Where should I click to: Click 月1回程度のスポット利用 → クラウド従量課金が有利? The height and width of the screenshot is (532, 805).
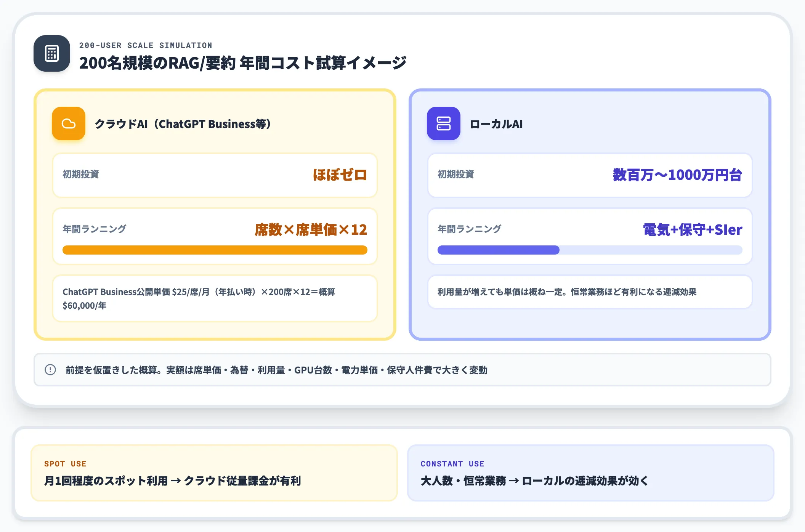click(173, 481)
